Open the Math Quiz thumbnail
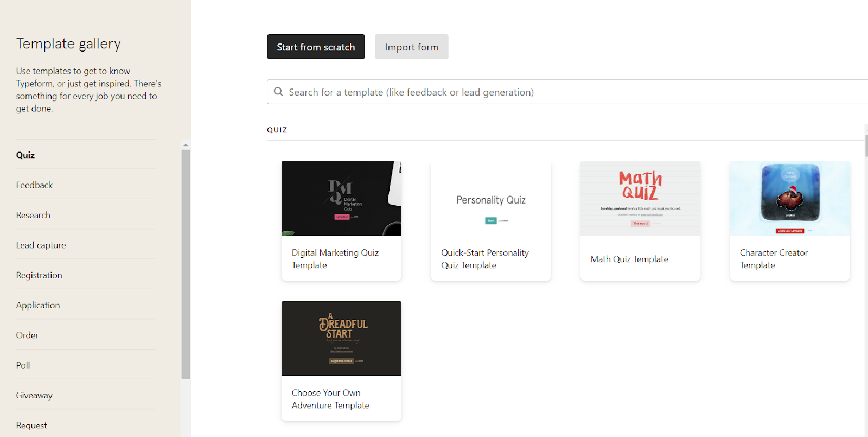Image resolution: width=868 pixels, height=437 pixels. tap(640, 198)
